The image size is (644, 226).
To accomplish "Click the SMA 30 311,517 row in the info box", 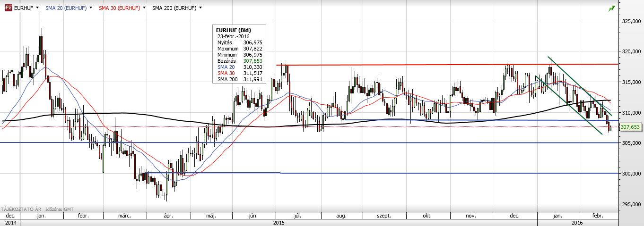I will pyautogui.click(x=239, y=73).
